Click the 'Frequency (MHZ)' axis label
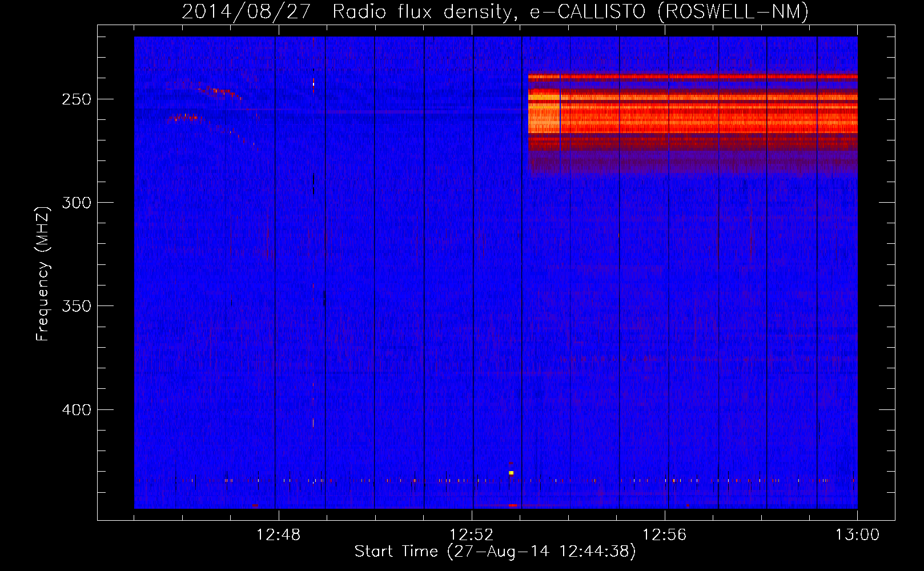The image size is (924, 571). coord(43,274)
